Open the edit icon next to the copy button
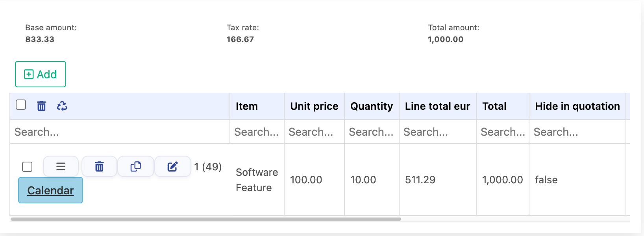The height and width of the screenshot is (236, 644). (172, 166)
